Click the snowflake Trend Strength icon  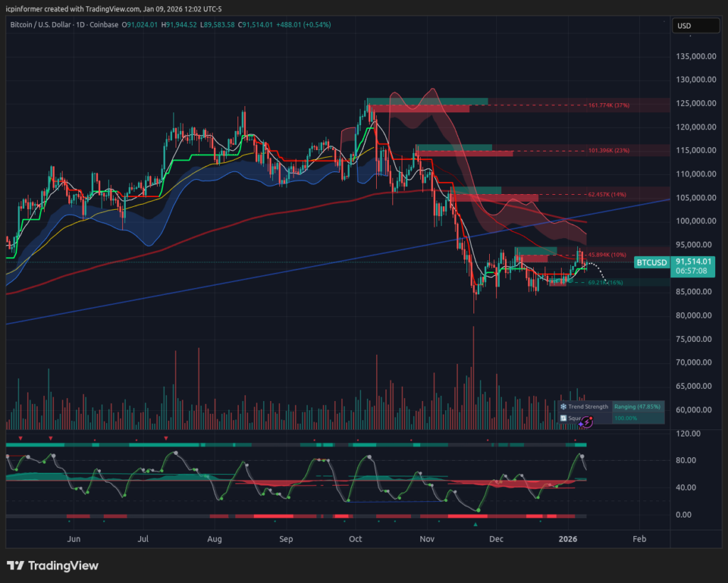pos(563,407)
